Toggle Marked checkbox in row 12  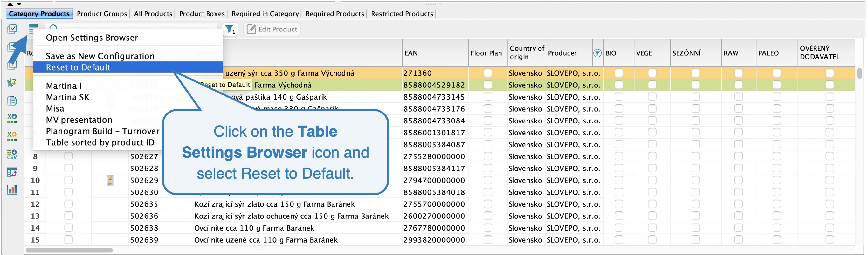[68, 204]
